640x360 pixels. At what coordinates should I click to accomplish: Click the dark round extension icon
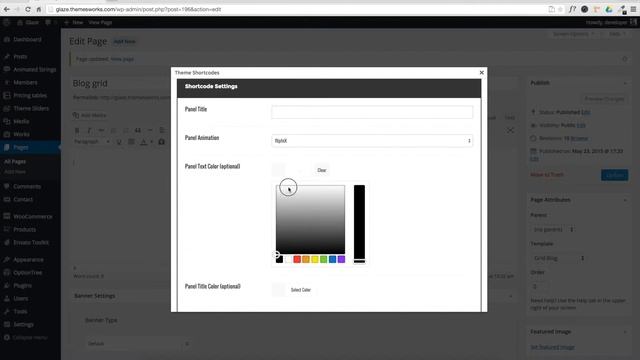coord(584,9)
